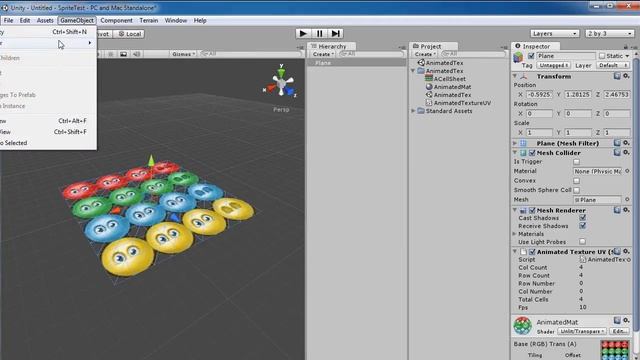Open the Window menu

pyautogui.click(x=176, y=20)
